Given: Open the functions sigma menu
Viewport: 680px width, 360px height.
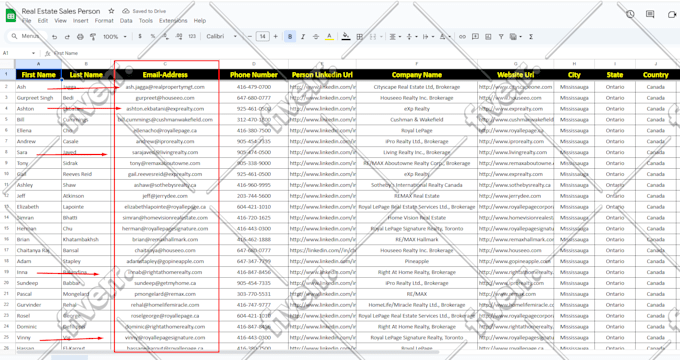Looking at the screenshot, I should click(531, 37).
